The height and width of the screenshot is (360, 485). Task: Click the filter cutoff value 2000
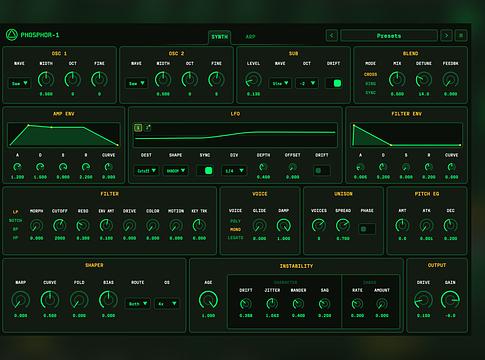click(x=60, y=238)
